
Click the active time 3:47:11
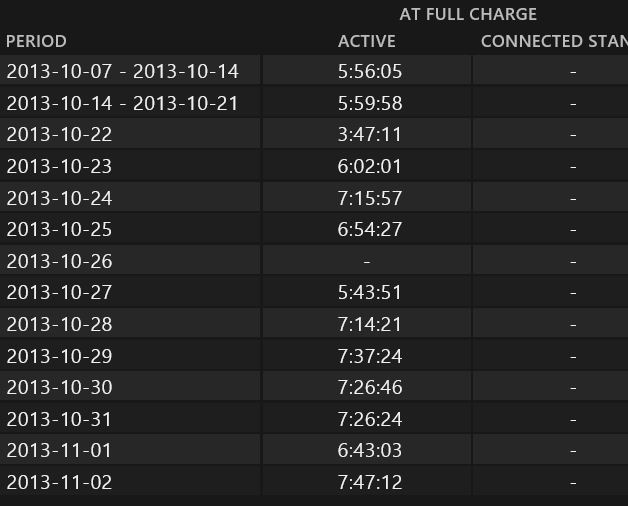(370, 134)
